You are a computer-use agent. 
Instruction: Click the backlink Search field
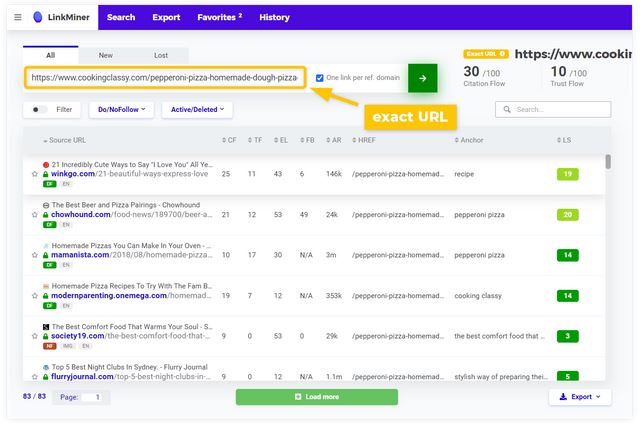point(553,109)
